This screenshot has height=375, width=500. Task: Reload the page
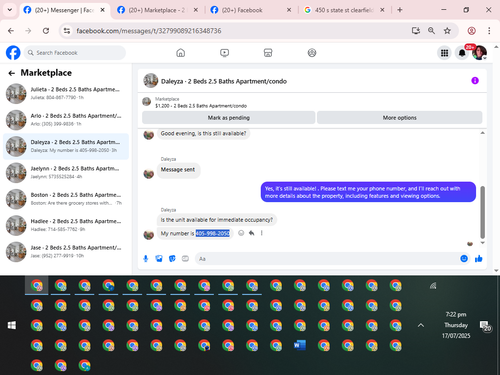(46, 31)
